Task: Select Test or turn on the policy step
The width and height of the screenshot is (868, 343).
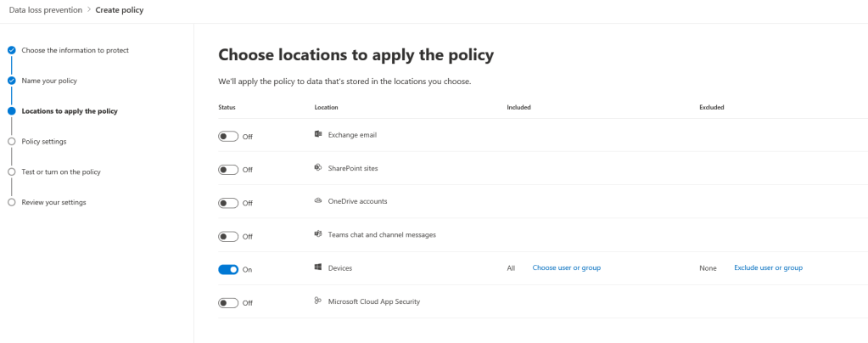Action: (60, 171)
